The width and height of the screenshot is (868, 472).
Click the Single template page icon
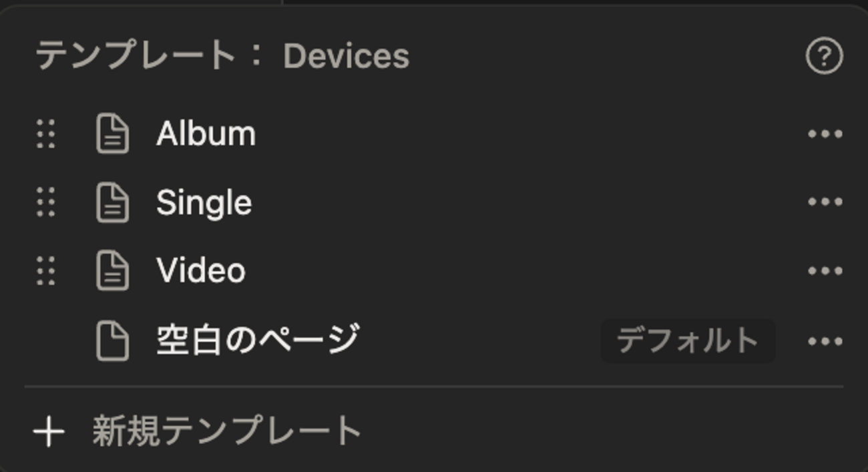coord(113,202)
